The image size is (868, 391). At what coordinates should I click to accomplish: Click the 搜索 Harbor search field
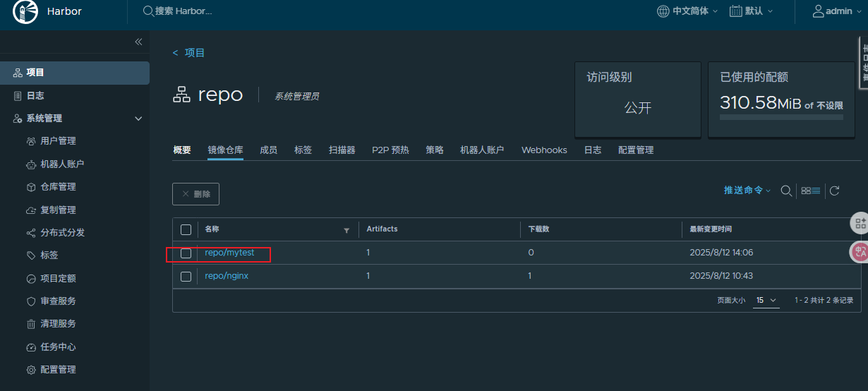[183, 11]
